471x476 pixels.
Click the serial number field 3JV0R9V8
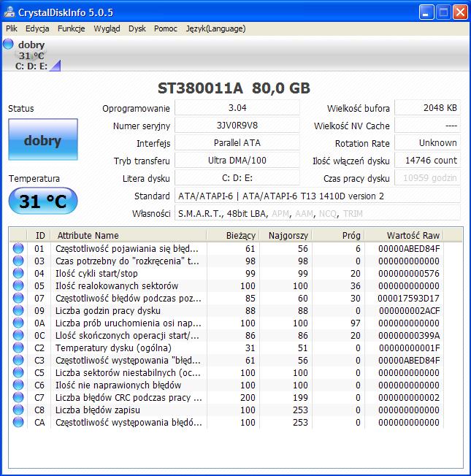point(237,126)
